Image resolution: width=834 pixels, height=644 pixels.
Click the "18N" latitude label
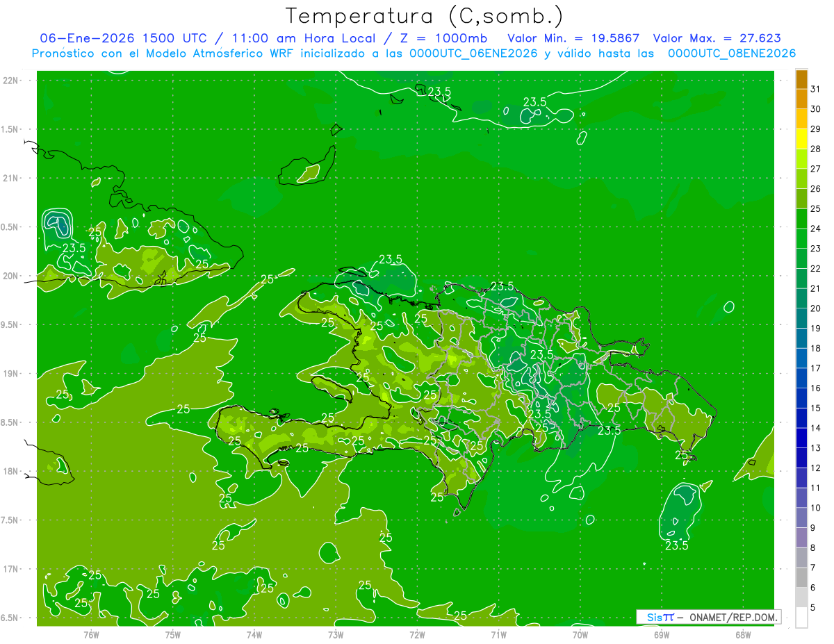click(11, 471)
